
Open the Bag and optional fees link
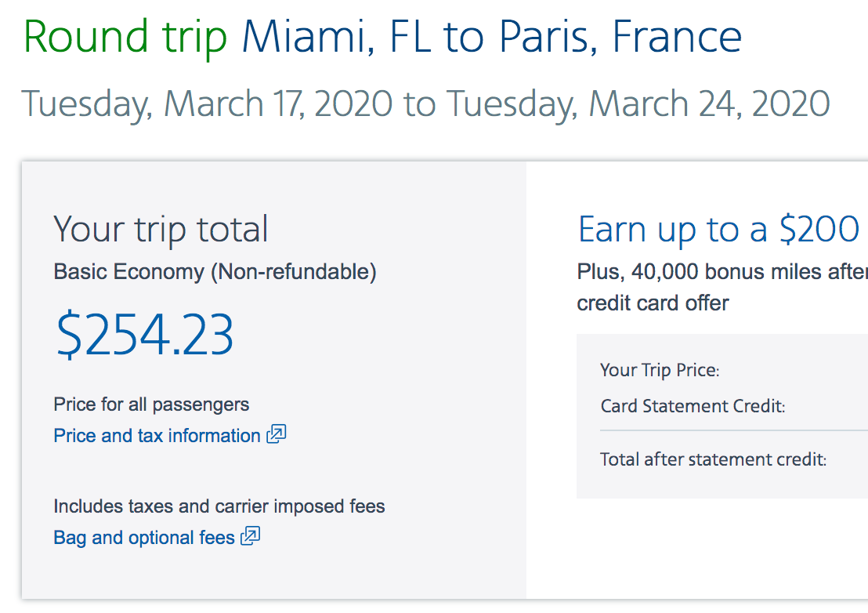pos(144,538)
